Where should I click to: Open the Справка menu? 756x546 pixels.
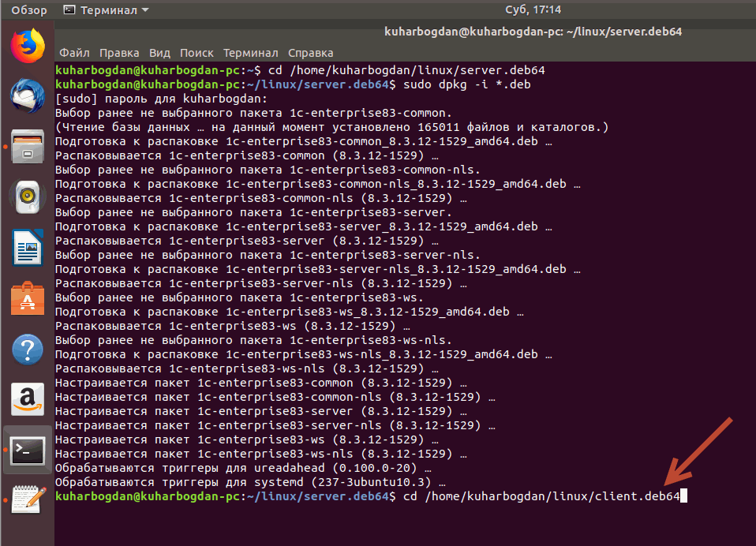tap(310, 53)
